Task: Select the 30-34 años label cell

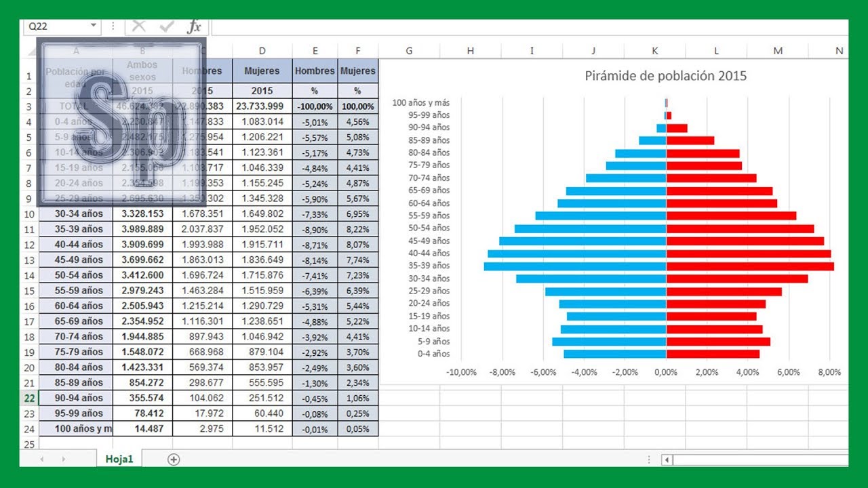Action: click(x=75, y=213)
